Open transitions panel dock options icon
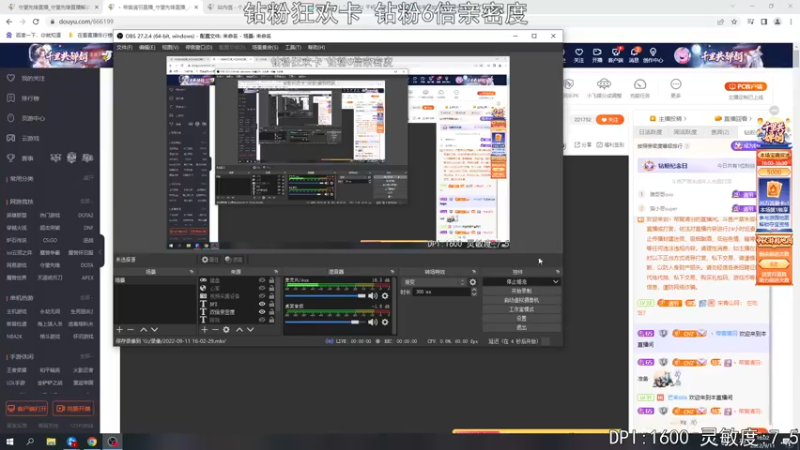Image resolution: width=800 pixels, height=450 pixels. pos(474,272)
